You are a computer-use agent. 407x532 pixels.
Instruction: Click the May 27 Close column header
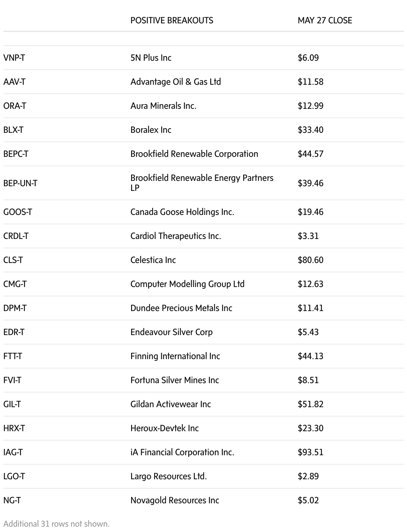coord(325,20)
